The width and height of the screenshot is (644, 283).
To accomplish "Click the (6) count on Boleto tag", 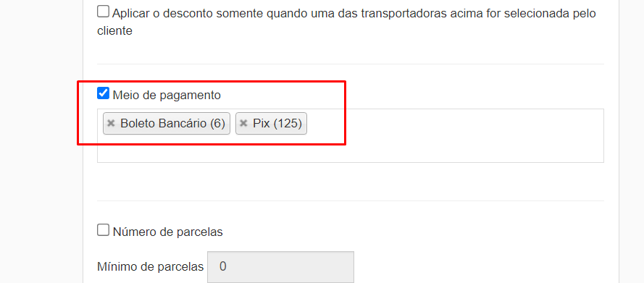I will pyautogui.click(x=217, y=124).
